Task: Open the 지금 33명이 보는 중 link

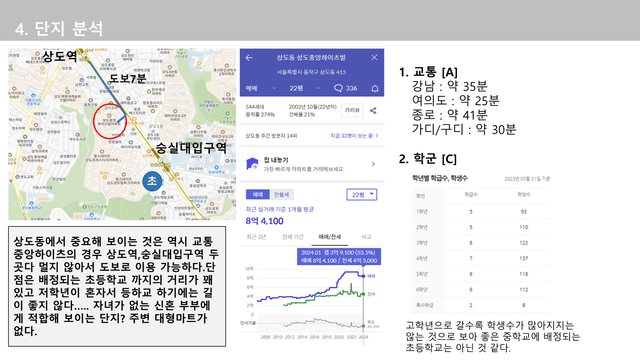Action: pyautogui.click(x=354, y=136)
